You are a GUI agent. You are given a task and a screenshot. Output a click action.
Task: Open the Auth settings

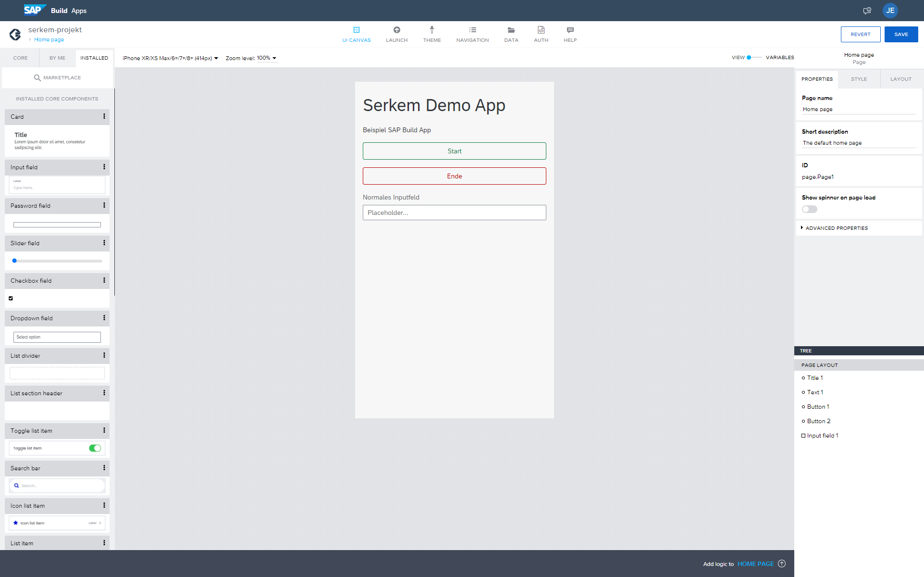541,35
